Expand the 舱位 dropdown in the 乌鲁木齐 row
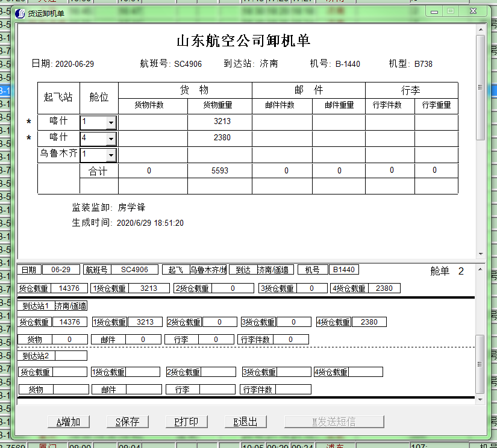 [x=111, y=155]
